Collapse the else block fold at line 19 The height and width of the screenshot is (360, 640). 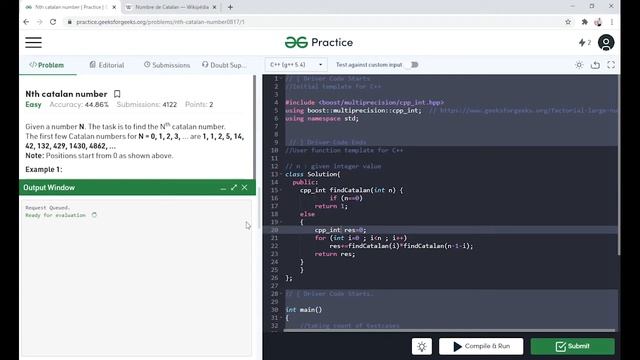tap(281, 222)
